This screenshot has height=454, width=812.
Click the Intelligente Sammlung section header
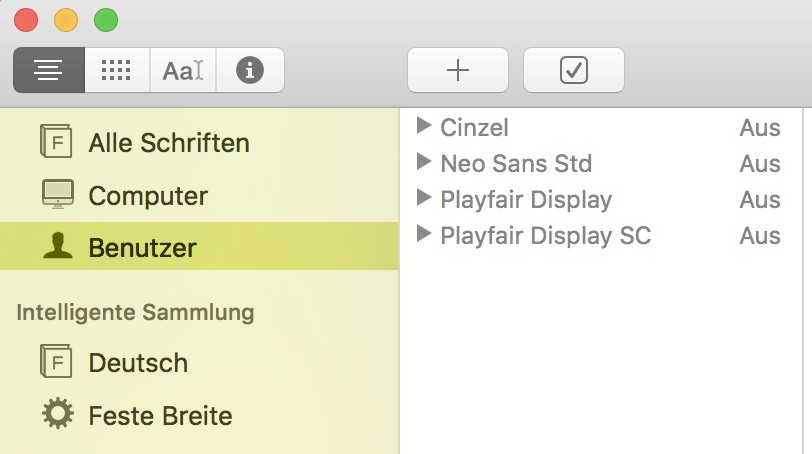point(135,312)
